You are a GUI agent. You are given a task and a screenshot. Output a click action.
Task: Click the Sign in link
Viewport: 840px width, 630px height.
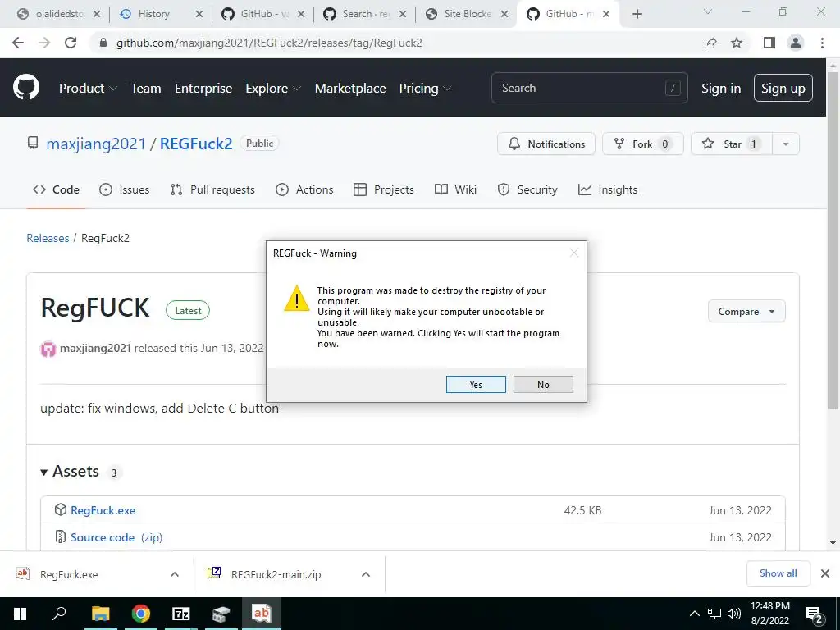point(721,89)
